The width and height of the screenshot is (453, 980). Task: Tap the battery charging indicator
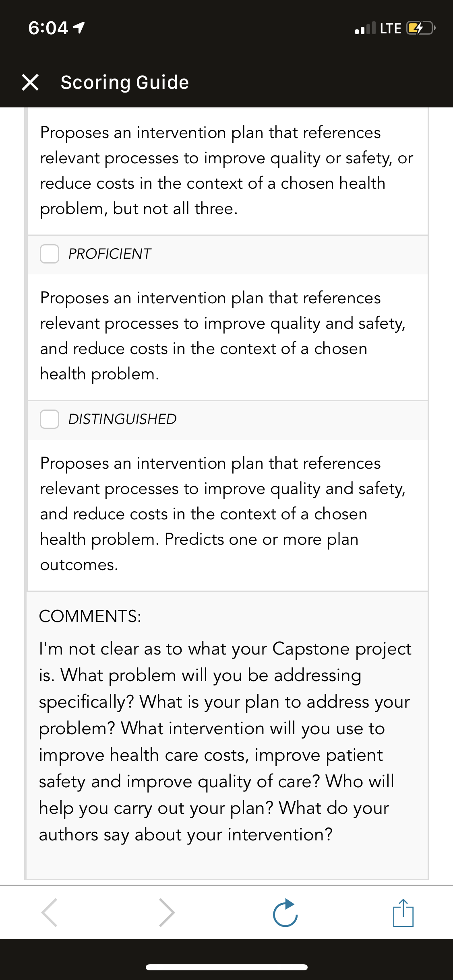pyautogui.click(x=421, y=28)
